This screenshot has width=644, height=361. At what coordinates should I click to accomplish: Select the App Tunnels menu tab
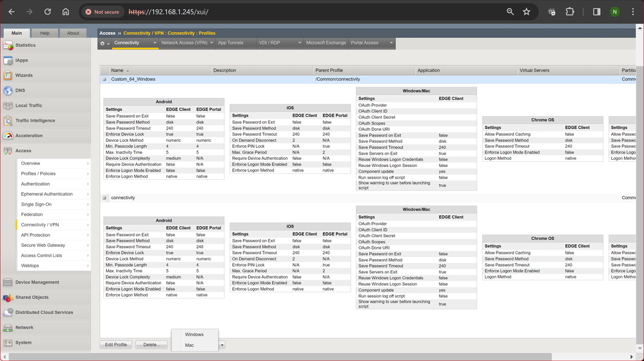click(x=231, y=43)
